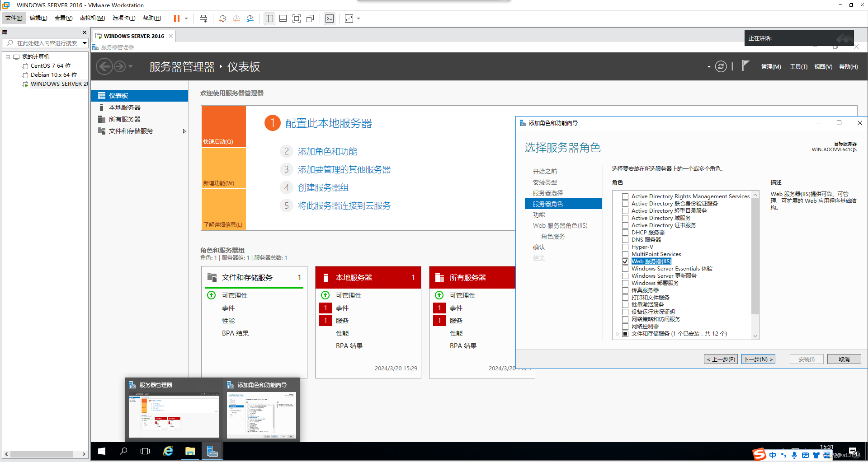Click Server Manager forward arrow
Viewport: 868px width, 462px height.
click(120, 66)
